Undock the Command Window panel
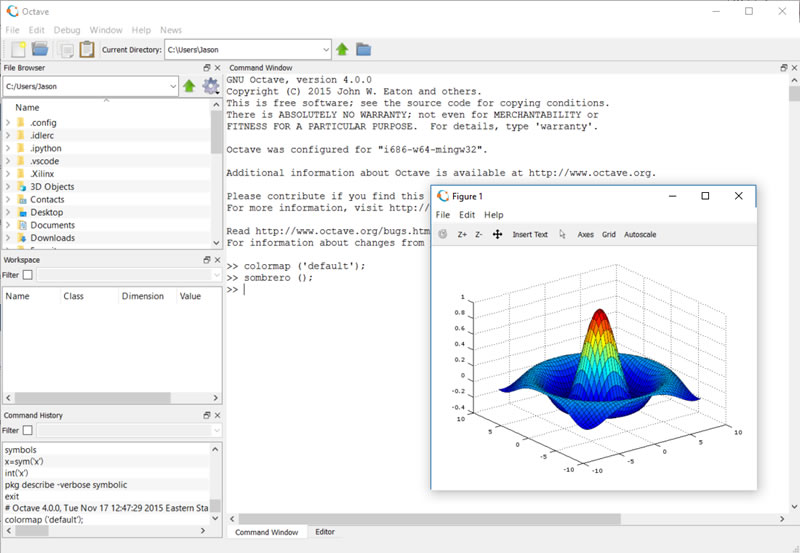This screenshot has width=800, height=553. (x=784, y=68)
